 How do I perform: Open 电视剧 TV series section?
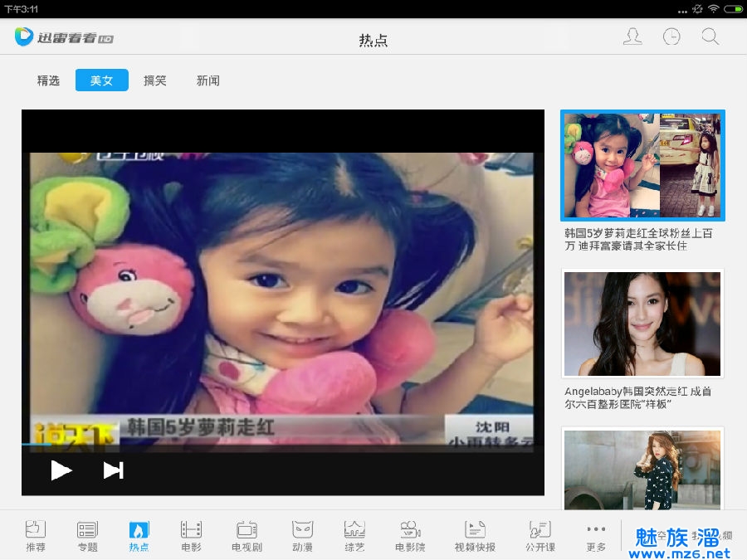tap(247, 535)
